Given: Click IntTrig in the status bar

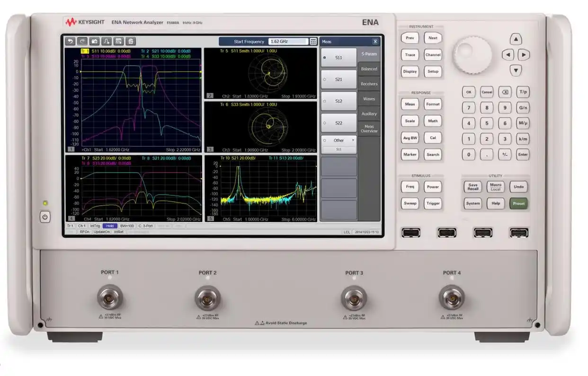Looking at the screenshot, I should pyautogui.click(x=95, y=226).
